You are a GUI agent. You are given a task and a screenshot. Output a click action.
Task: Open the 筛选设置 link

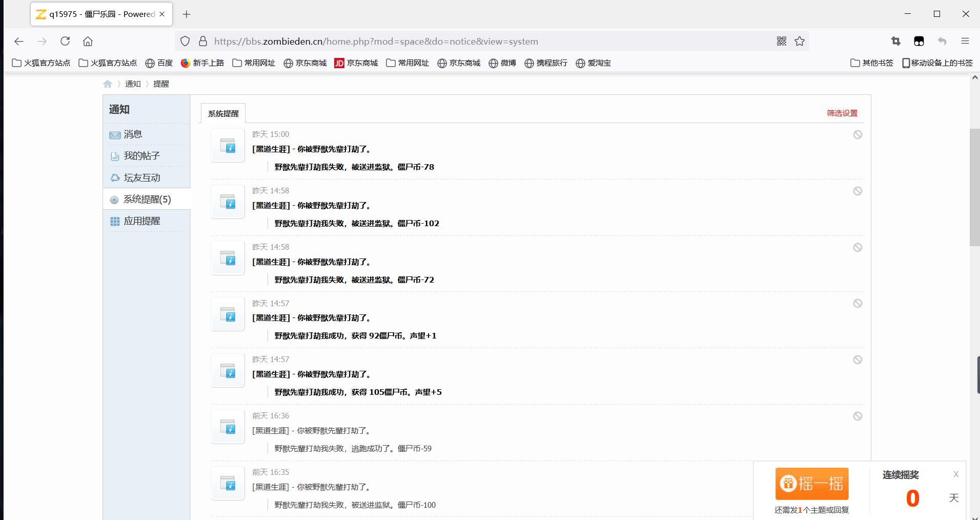pos(842,113)
